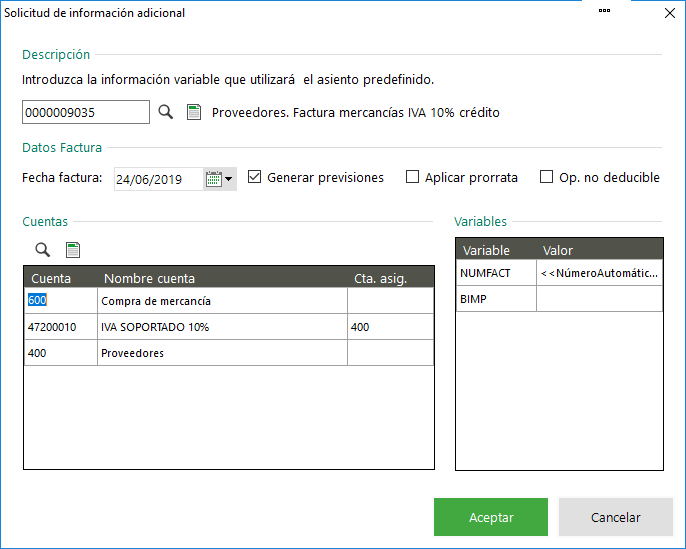Click the IVA SOPORTADO 10% cell

click(222, 327)
